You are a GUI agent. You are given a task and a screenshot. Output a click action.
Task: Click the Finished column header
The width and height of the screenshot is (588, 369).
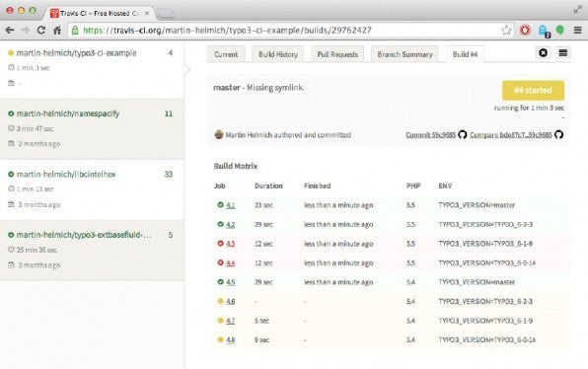coord(318,185)
